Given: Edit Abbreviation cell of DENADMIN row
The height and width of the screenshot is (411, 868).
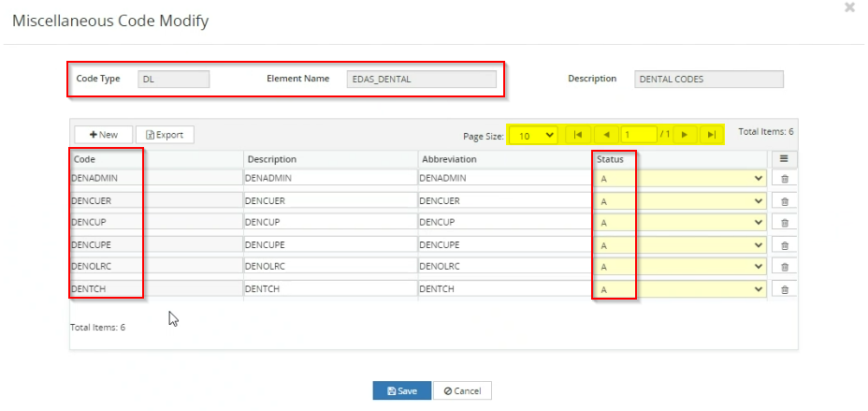Looking at the screenshot, I should click(505, 179).
